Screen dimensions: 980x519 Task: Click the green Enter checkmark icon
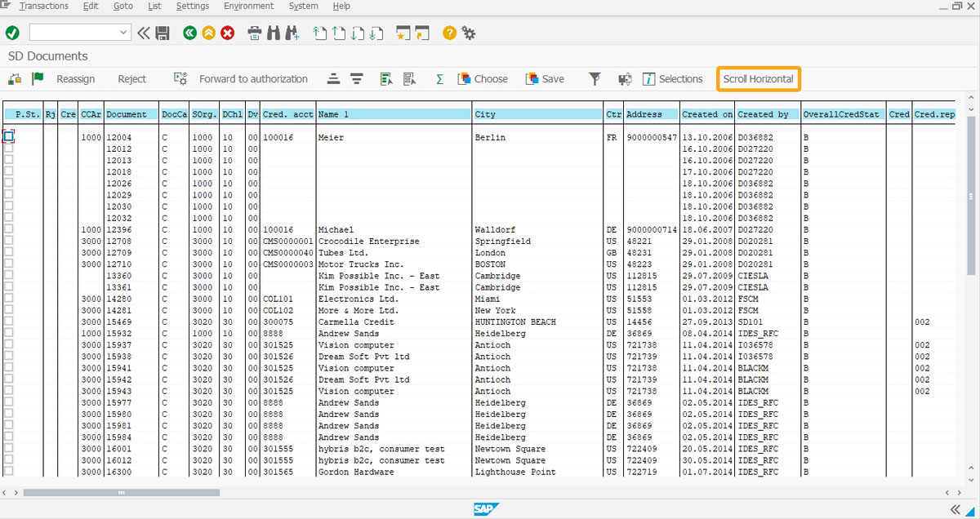(x=12, y=33)
